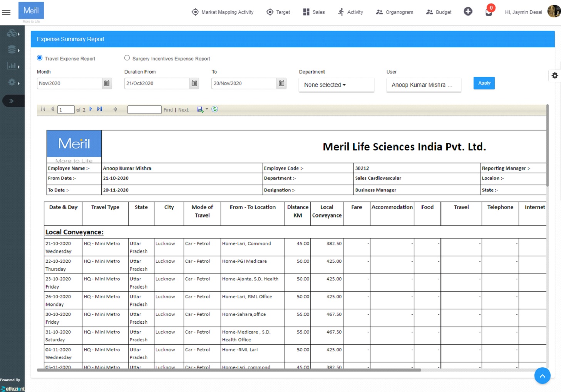Image resolution: width=561 pixels, height=392 pixels.
Task: Click Next link in report toolbar
Action: 183,110
